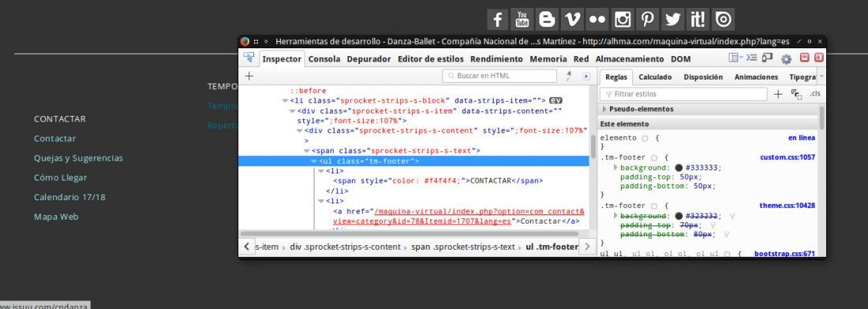Click 'Mapa Web' footer link

pyautogui.click(x=56, y=217)
